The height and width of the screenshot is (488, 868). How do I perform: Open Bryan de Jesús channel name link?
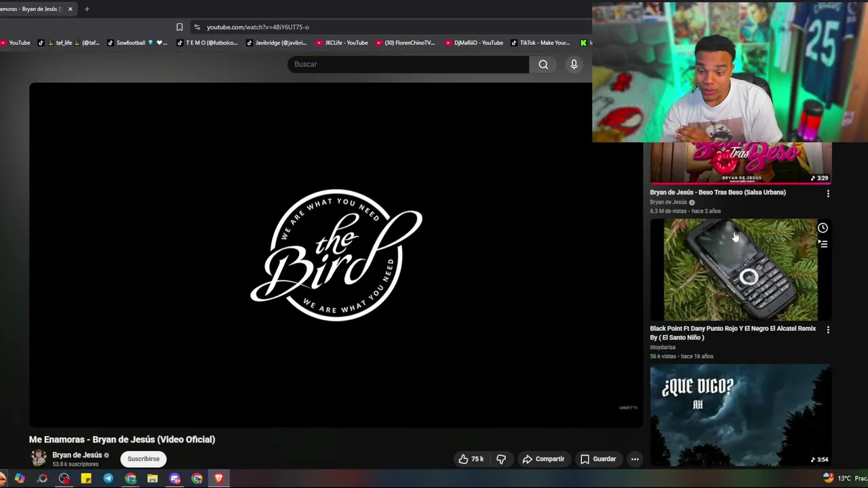click(x=77, y=455)
